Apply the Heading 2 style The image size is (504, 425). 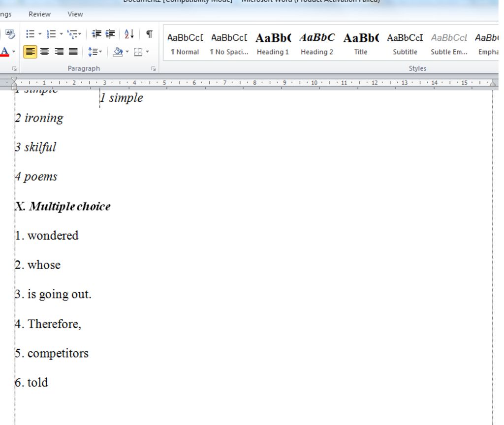pos(317,44)
